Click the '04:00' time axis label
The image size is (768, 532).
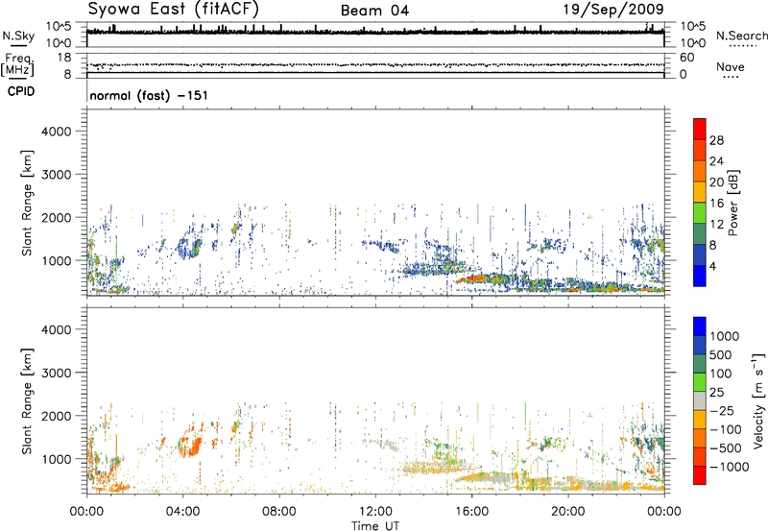point(182,512)
